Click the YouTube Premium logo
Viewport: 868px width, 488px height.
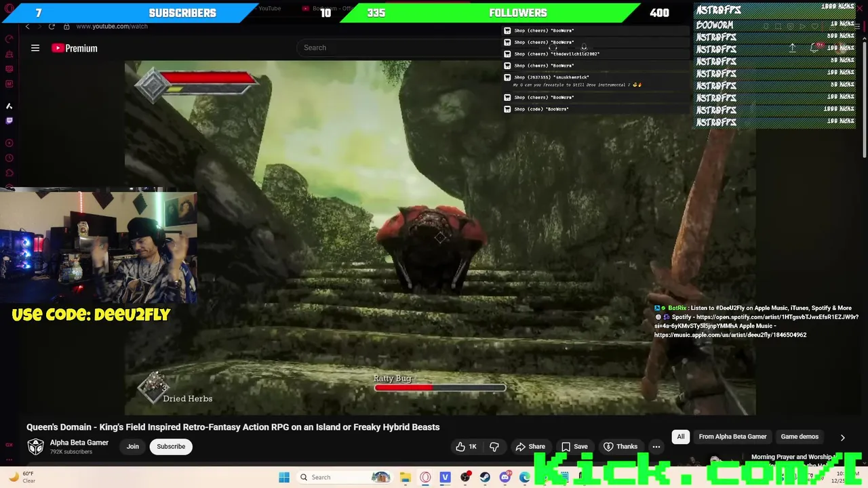75,48
